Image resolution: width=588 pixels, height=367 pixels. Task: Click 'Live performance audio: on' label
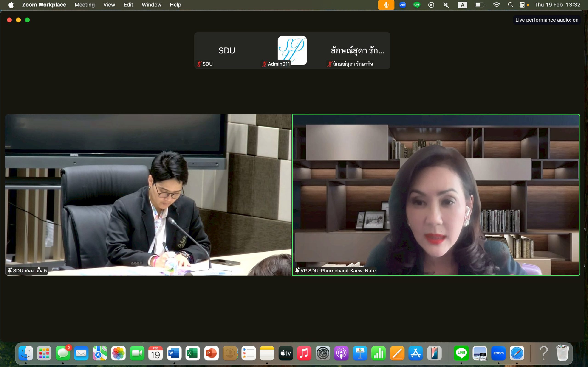click(547, 20)
